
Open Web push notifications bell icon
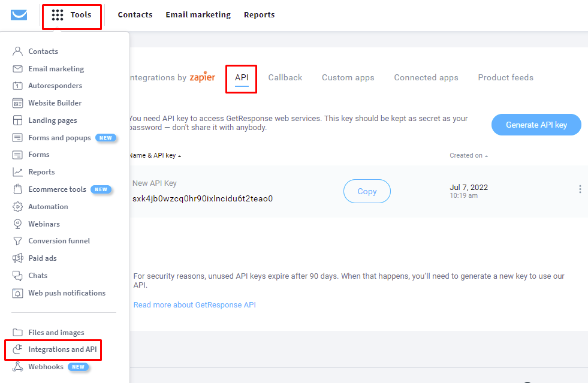point(17,293)
